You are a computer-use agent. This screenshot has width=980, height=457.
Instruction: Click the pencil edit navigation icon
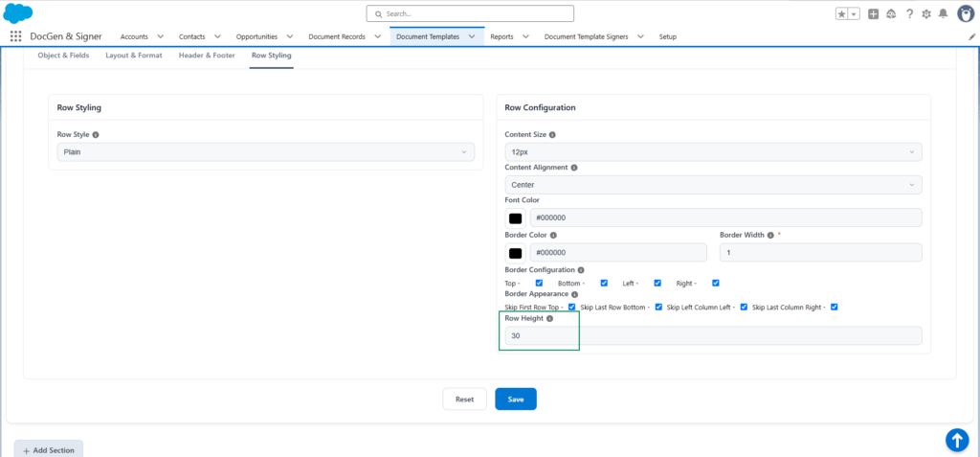pos(972,37)
